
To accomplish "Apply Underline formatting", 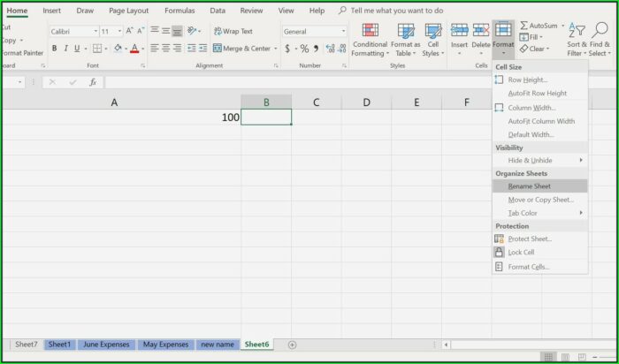I will pos(77,49).
